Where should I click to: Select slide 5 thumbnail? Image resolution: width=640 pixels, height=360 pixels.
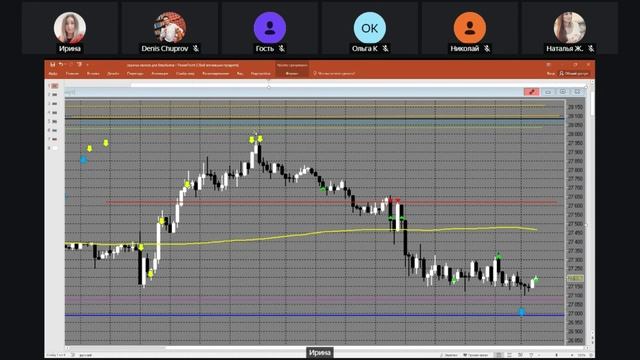point(55,122)
